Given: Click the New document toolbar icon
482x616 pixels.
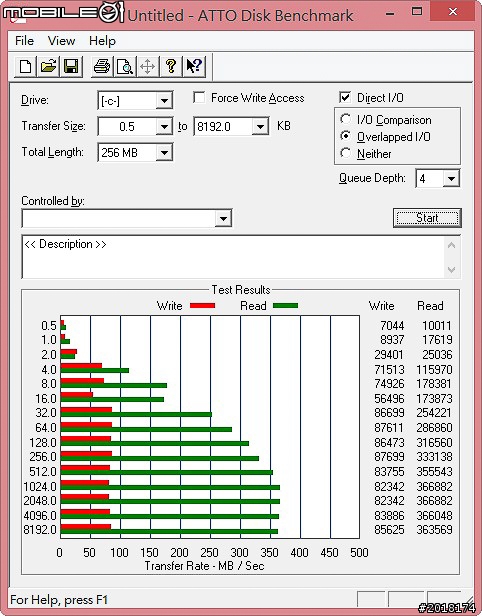Looking at the screenshot, I should click(x=26, y=66).
